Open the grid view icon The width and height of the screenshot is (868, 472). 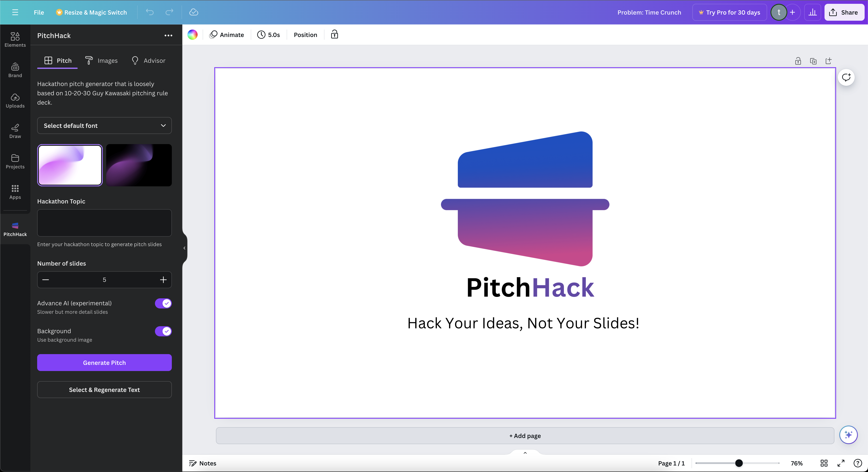point(824,463)
